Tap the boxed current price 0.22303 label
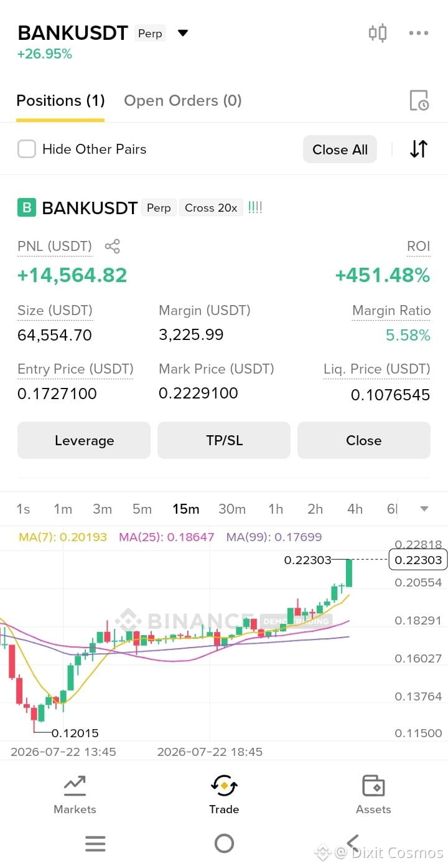 [x=419, y=560]
